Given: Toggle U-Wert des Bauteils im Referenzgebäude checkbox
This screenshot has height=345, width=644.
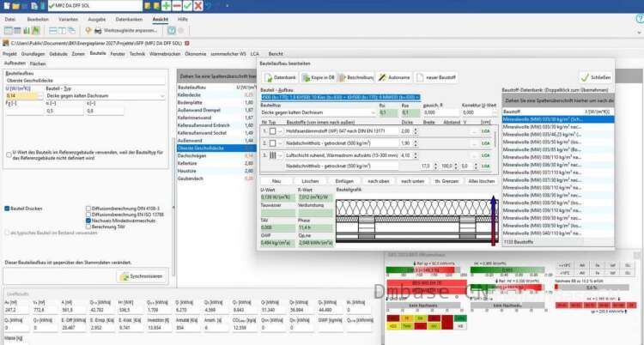Looking at the screenshot, I should 9,154.
